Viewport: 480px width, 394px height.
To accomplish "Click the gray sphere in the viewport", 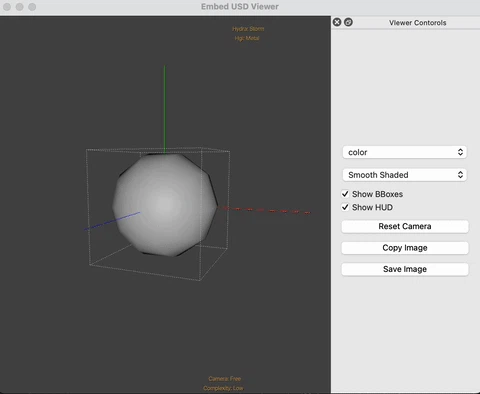I will (165, 204).
